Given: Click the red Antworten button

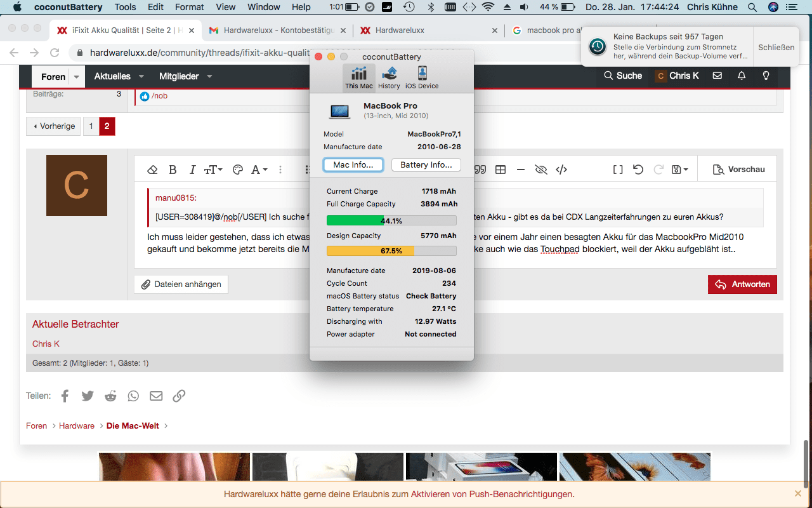Looking at the screenshot, I should 742,284.
